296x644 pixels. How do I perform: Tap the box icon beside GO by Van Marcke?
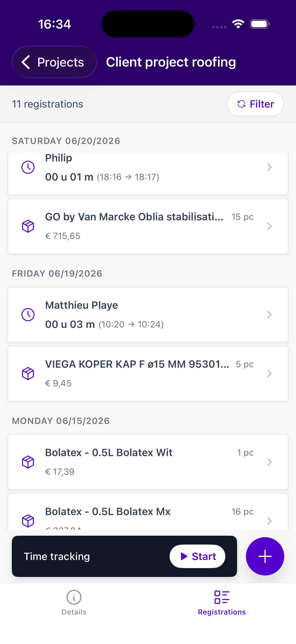[28, 226]
